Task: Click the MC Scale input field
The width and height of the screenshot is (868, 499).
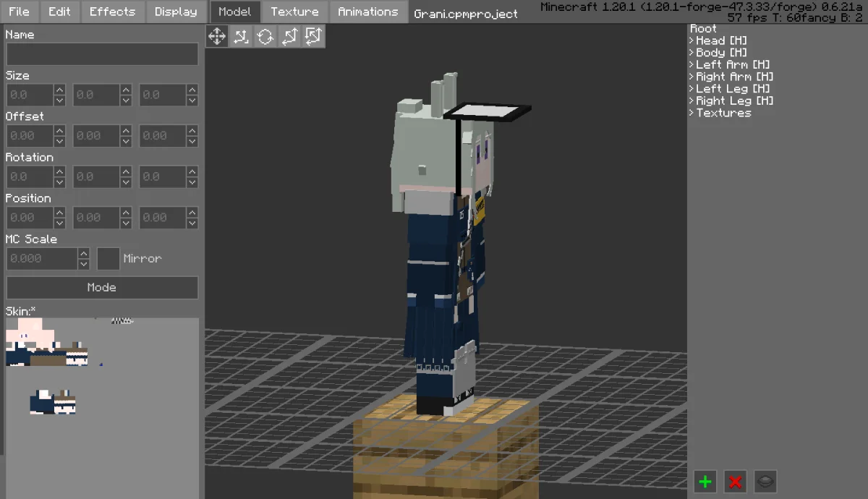Action: pyautogui.click(x=42, y=259)
